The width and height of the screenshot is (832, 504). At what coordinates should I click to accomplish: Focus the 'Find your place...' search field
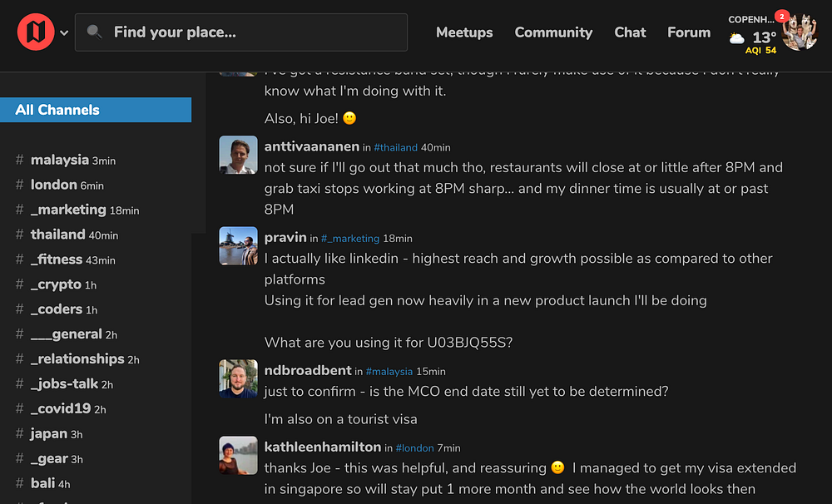pyautogui.click(x=250, y=32)
